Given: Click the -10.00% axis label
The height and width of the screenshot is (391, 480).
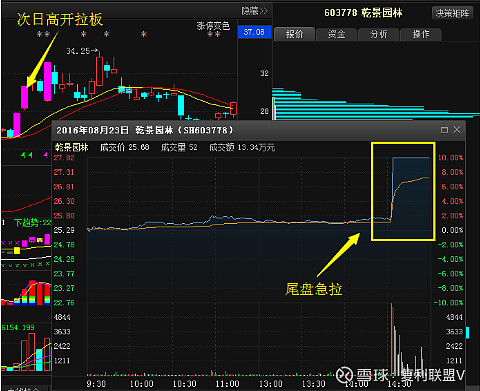Looking at the screenshot, I should coord(449,303).
